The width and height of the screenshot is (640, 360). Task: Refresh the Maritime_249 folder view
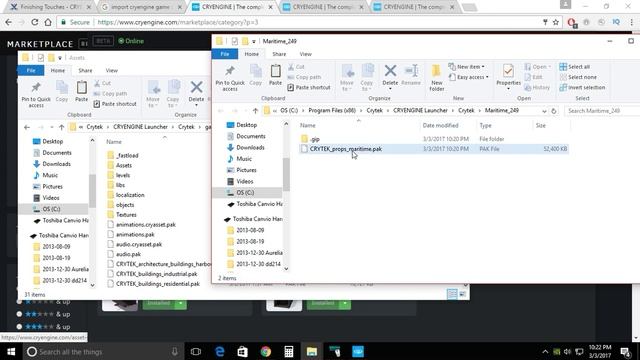(554, 111)
